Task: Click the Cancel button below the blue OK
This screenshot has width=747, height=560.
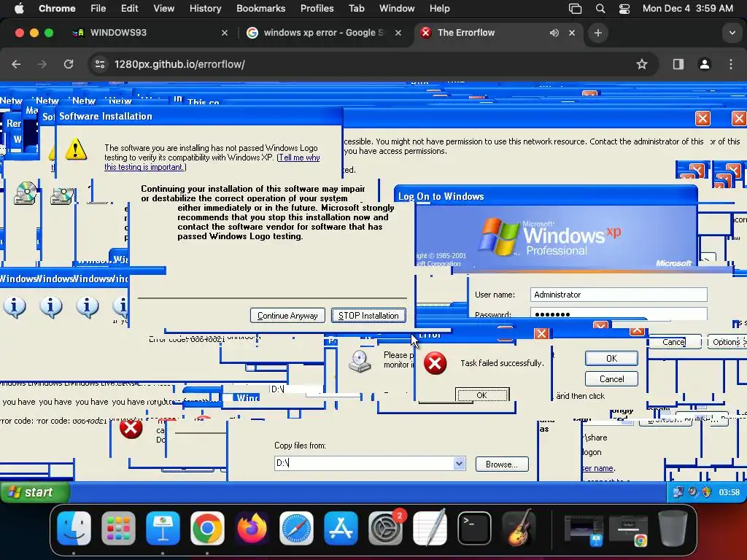Action: click(x=611, y=378)
